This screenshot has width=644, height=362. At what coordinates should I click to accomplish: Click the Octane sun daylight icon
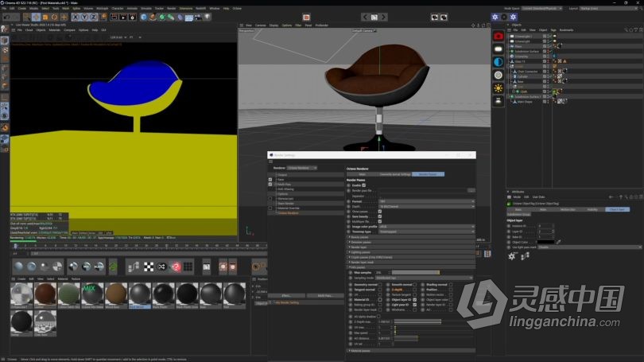point(499,88)
